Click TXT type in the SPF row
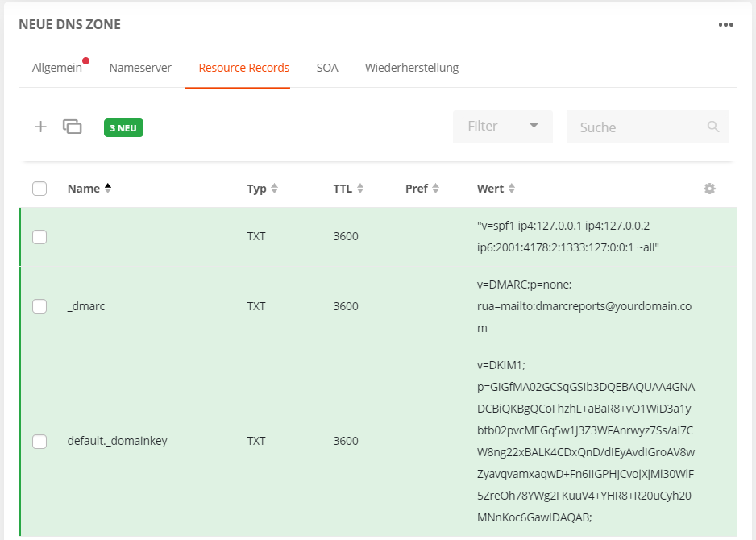Screen dimensions: 756x540 pos(256,236)
